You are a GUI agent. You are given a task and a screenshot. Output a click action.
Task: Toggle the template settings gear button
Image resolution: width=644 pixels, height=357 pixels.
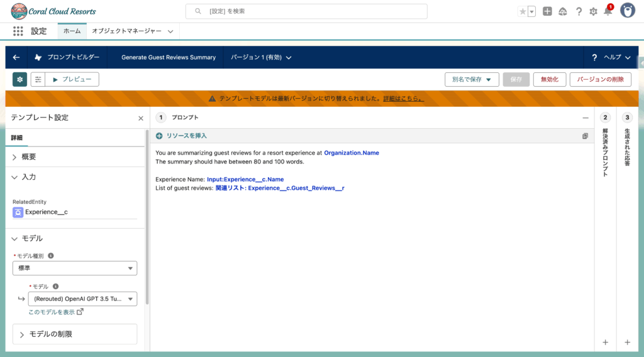click(x=20, y=79)
